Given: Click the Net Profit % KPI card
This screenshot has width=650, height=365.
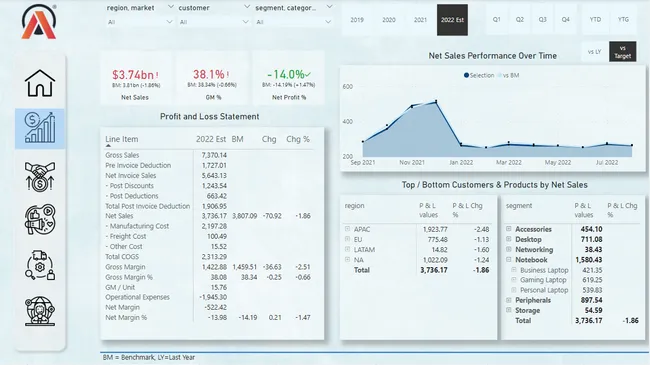Looking at the screenshot, I should click(x=289, y=78).
